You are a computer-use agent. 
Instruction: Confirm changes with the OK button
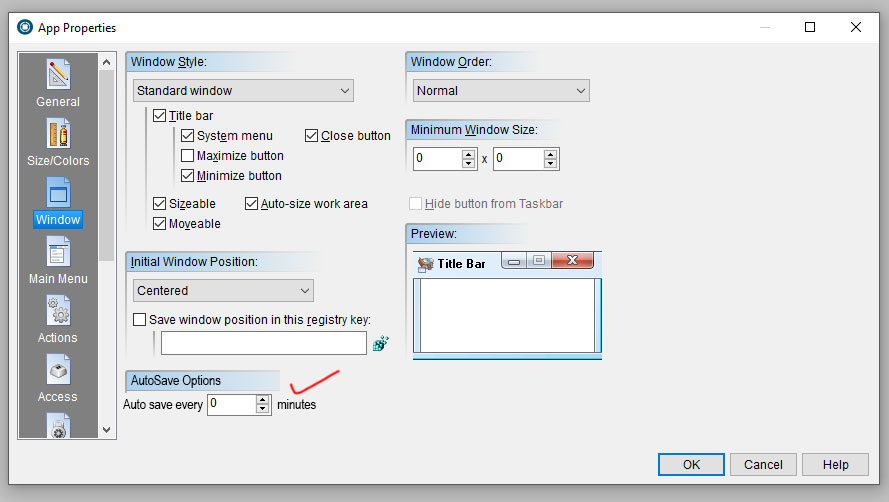tap(691, 465)
